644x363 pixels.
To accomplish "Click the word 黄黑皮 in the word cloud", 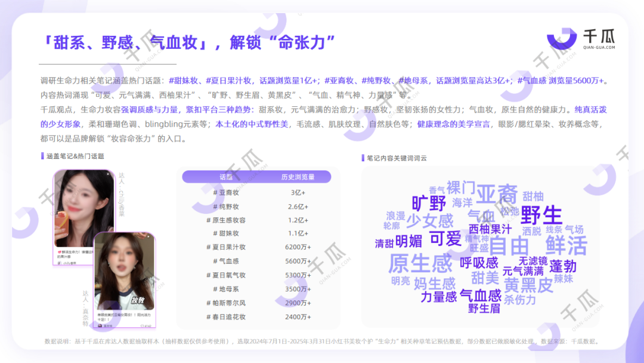I will tap(528, 285).
